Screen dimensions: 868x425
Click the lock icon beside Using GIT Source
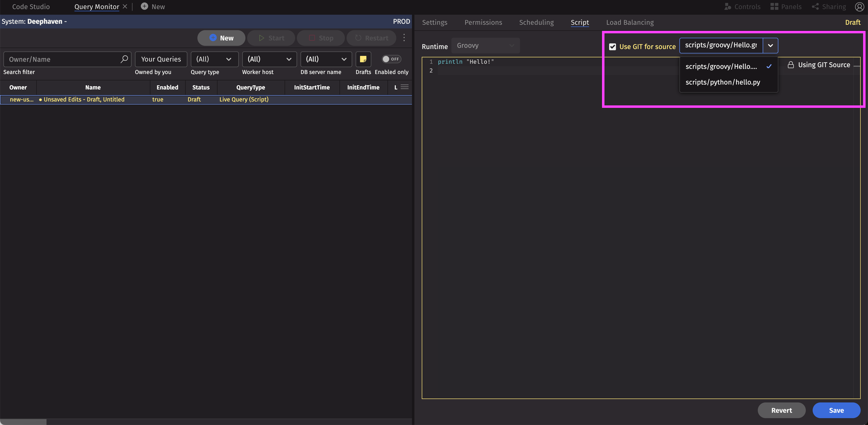[x=791, y=65]
